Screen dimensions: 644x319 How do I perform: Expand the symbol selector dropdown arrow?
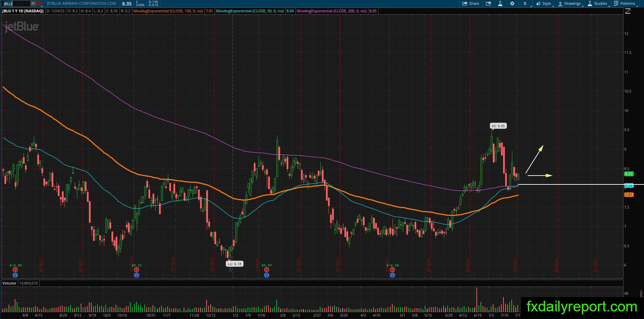tap(33, 3)
